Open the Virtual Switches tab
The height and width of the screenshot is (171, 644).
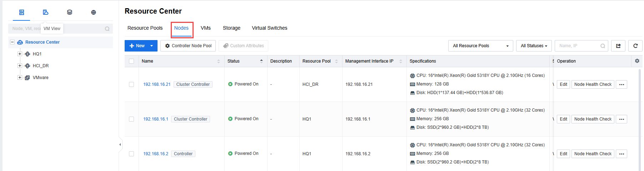coord(270,28)
